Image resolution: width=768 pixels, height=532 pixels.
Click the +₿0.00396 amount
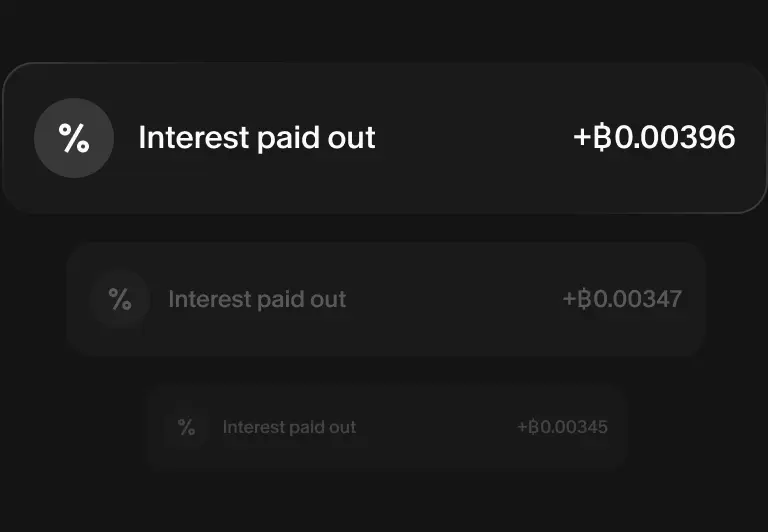pos(655,138)
